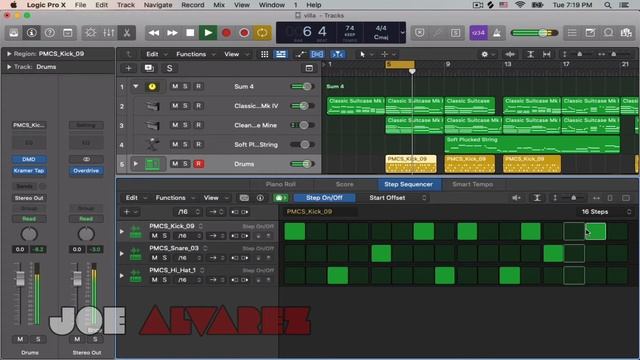Click the Kramer Tap plugin slot
640x360 pixels.
29,171
